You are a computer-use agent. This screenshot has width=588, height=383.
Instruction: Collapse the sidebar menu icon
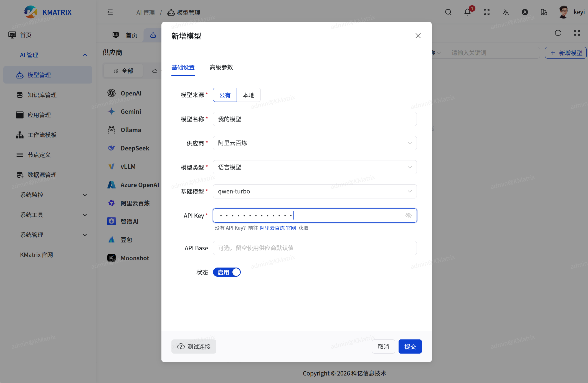(x=110, y=12)
